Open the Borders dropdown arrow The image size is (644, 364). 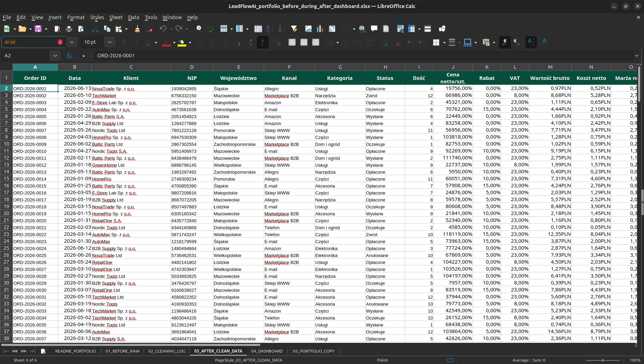pos(444,42)
